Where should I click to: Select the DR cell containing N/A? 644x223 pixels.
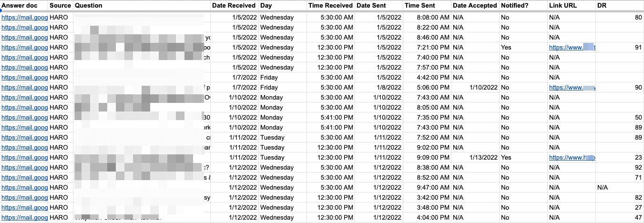[x=603, y=188]
